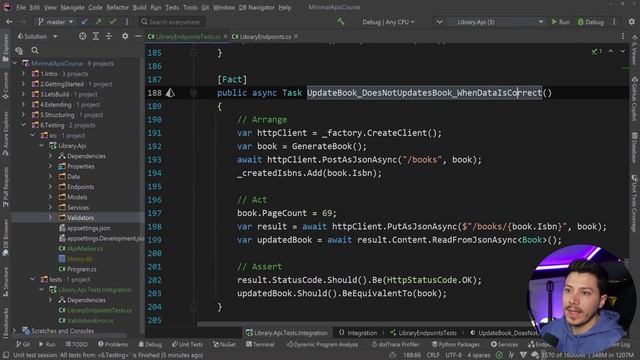This screenshot has width=640, height=360.
Task: Open the File menu
Action: click(21, 7)
